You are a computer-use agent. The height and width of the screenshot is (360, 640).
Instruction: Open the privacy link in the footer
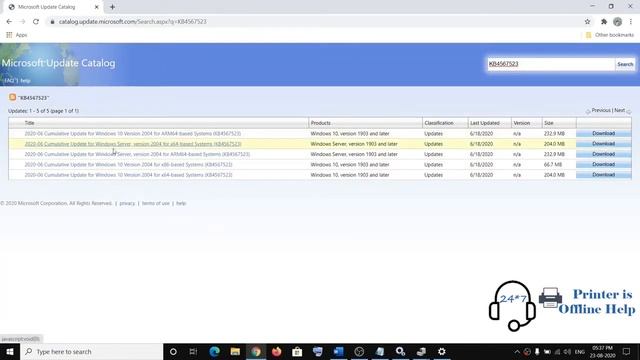click(x=127, y=203)
